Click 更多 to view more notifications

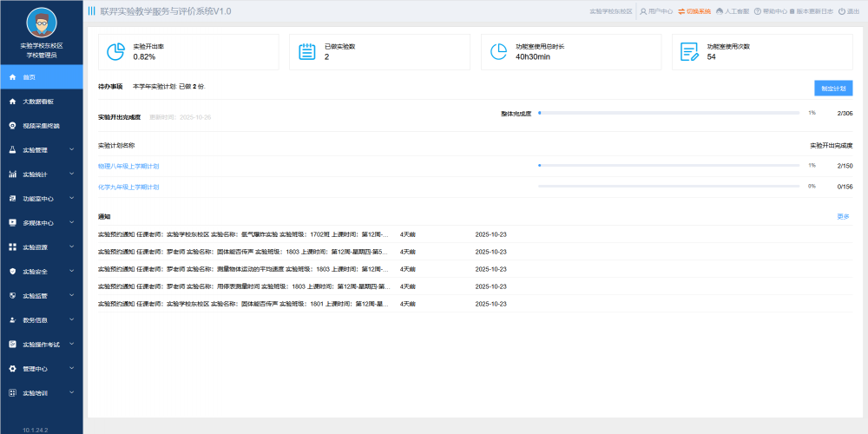[843, 216]
